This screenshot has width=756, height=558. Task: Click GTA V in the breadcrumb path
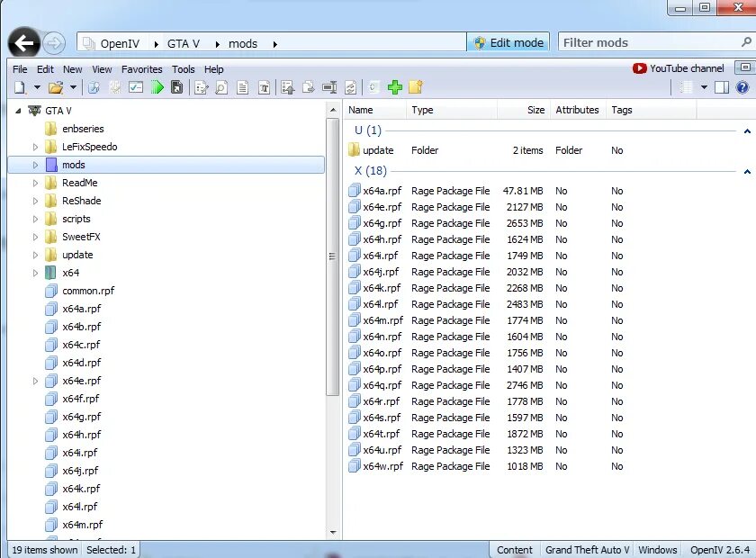tap(184, 44)
